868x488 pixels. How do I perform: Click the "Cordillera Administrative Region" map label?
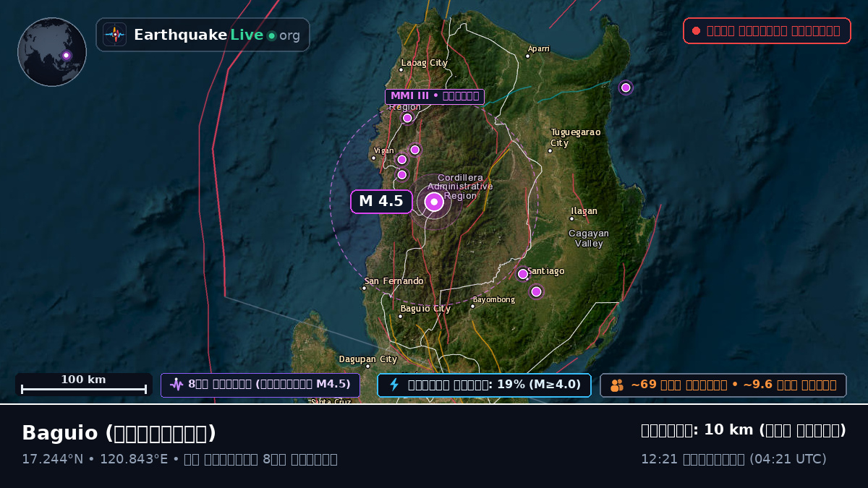point(460,187)
